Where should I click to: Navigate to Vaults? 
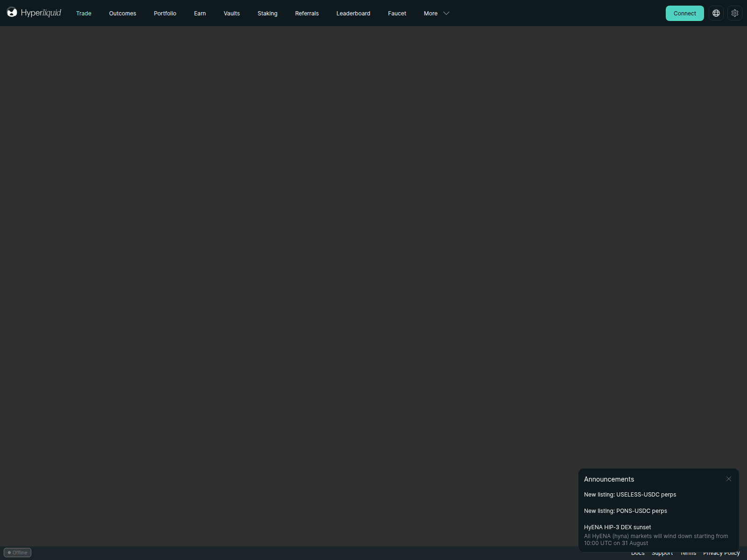[232, 14]
